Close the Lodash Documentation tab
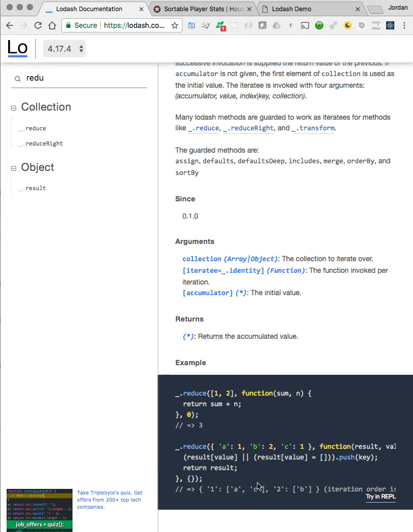The height and width of the screenshot is (532, 413). coord(141,9)
